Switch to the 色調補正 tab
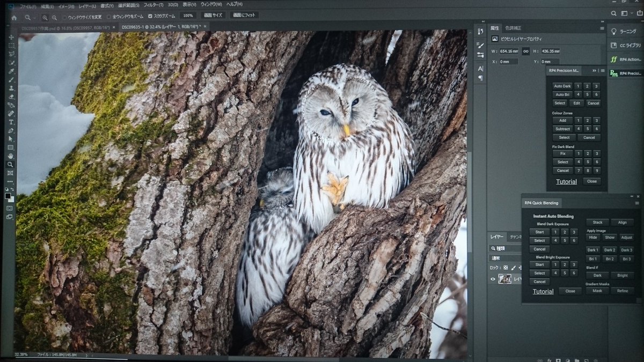644x362 pixels. 513,28
